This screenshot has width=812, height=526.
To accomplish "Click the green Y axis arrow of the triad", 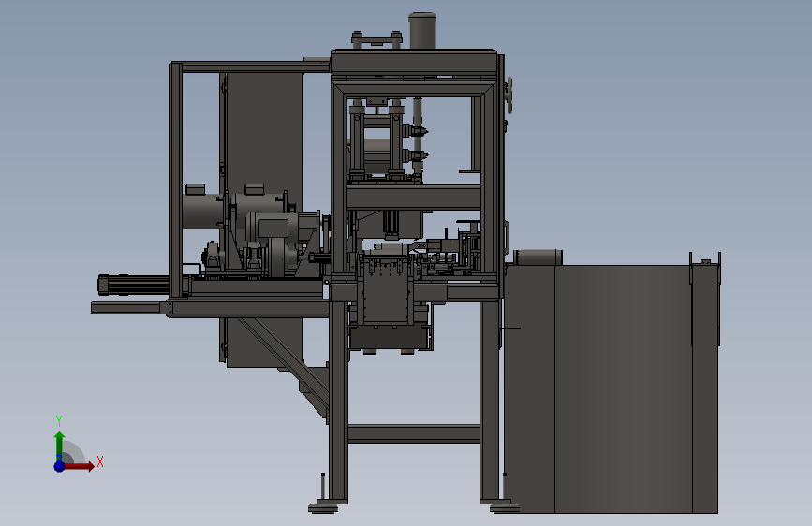I will 59,446.
